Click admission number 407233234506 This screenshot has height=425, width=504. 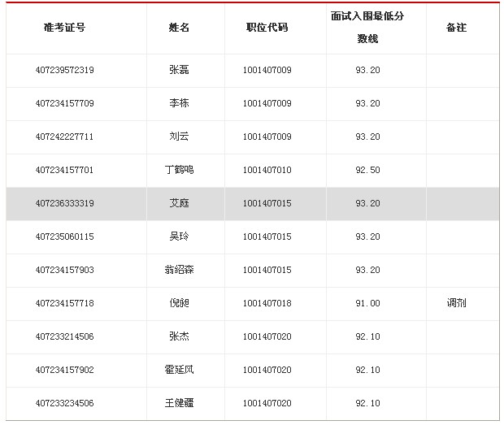click(65, 403)
